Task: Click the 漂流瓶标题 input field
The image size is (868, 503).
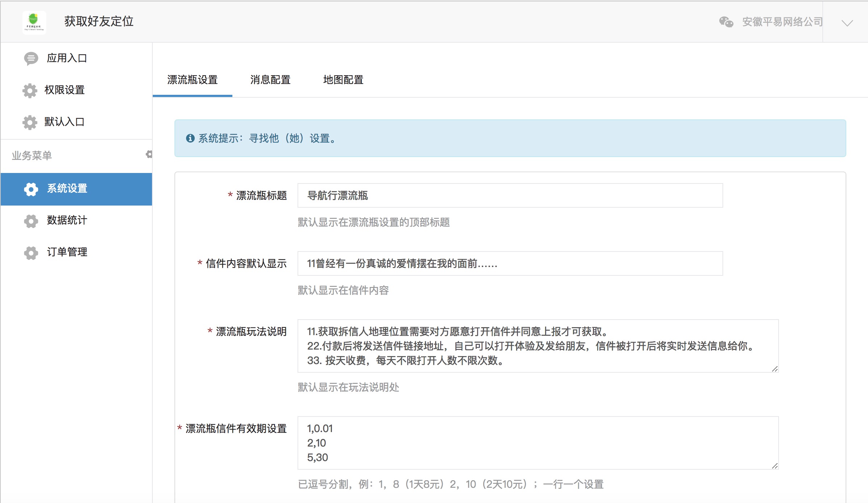Action: click(x=510, y=196)
